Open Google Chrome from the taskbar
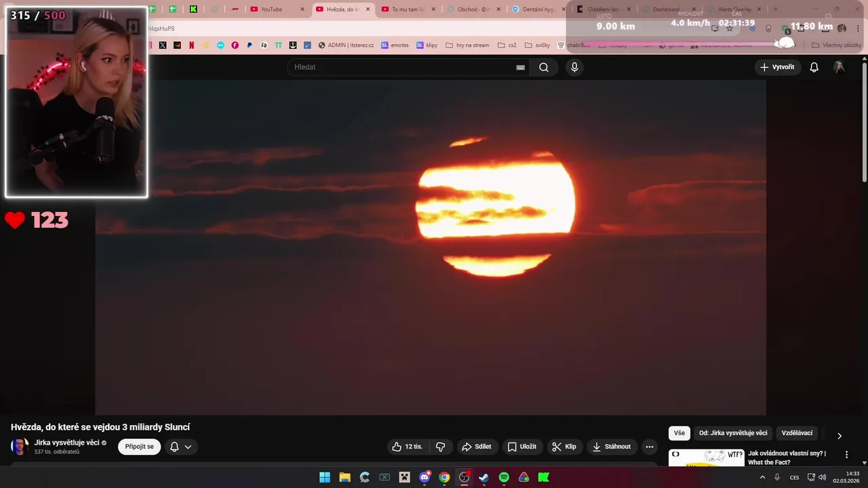 [x=444, y=477]
